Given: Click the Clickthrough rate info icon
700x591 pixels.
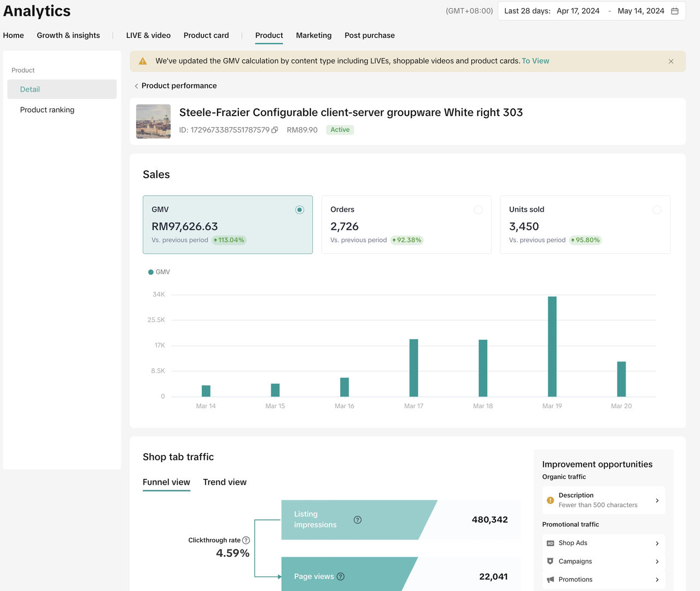Looking at the screenshot, I should click(x=246, y=540).
